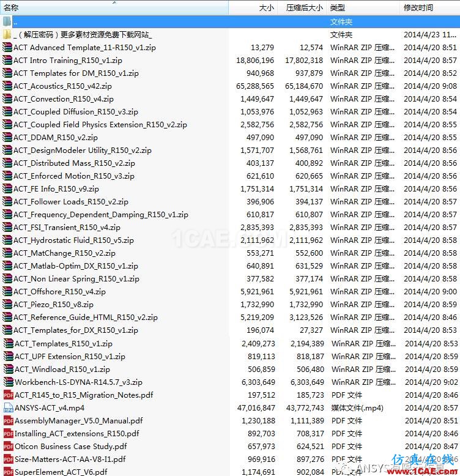Select file ACT_Hydrostatic Fluid_R150_v5.zip

(x=73, y=240)
